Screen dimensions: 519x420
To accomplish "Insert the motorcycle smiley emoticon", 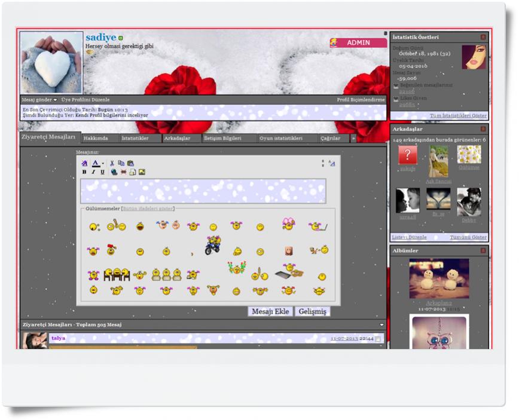I will point(213,245).
